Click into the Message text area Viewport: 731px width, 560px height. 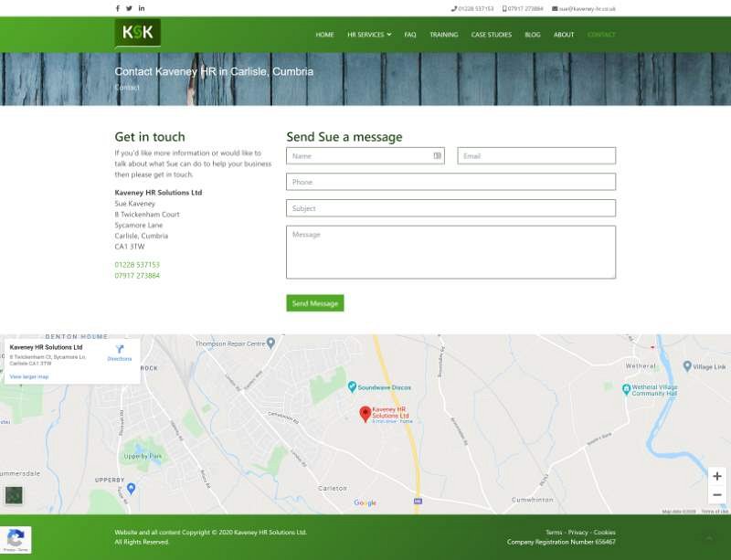click(x=450, y=252)
